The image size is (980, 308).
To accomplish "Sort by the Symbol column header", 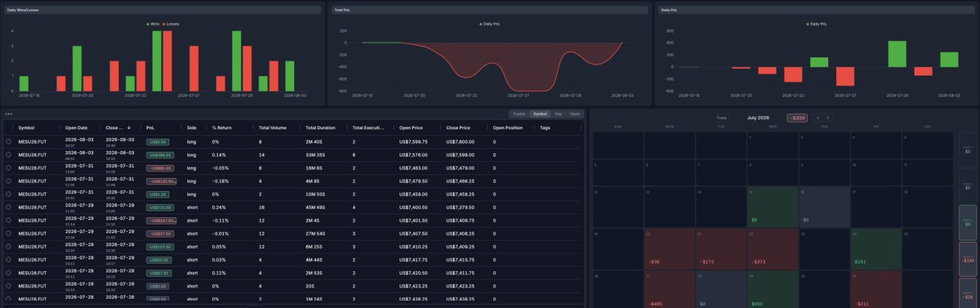I will click(26, 127).
